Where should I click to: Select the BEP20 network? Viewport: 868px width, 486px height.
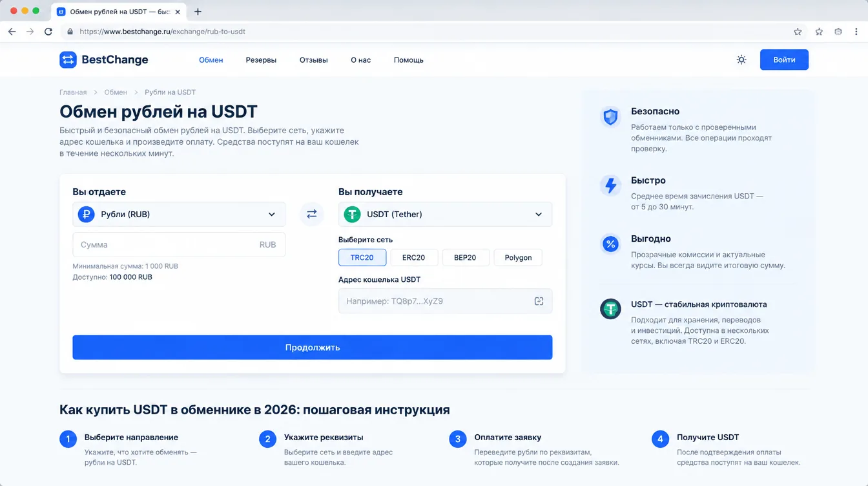(x=466, y=257)
